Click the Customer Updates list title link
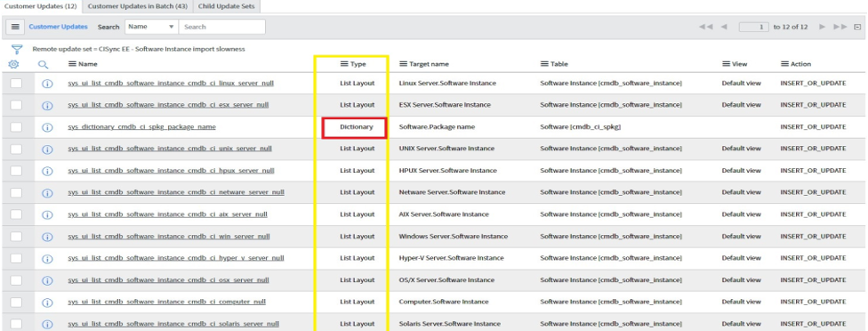The width and height of the screenshot is (868, 331). click(x=58, y=27)
